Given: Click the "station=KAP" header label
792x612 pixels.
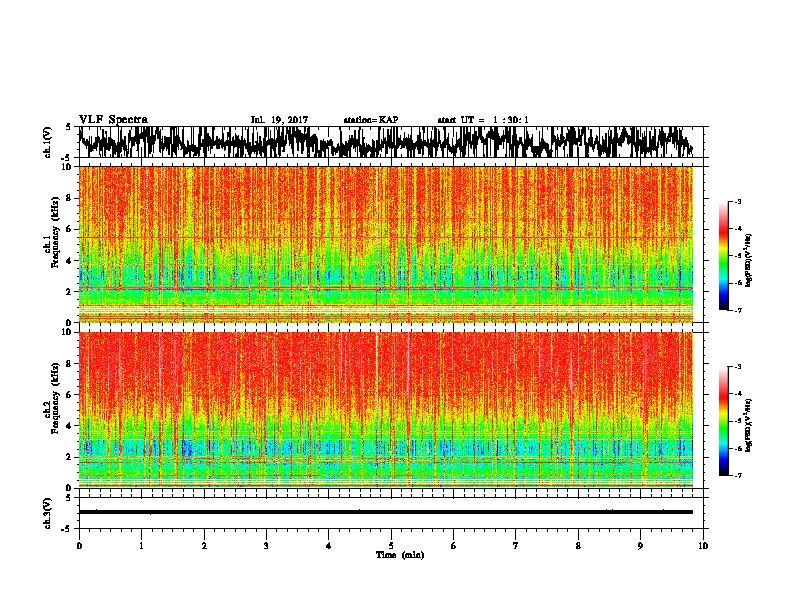Looking at the screenshot, I should (370, 120).
